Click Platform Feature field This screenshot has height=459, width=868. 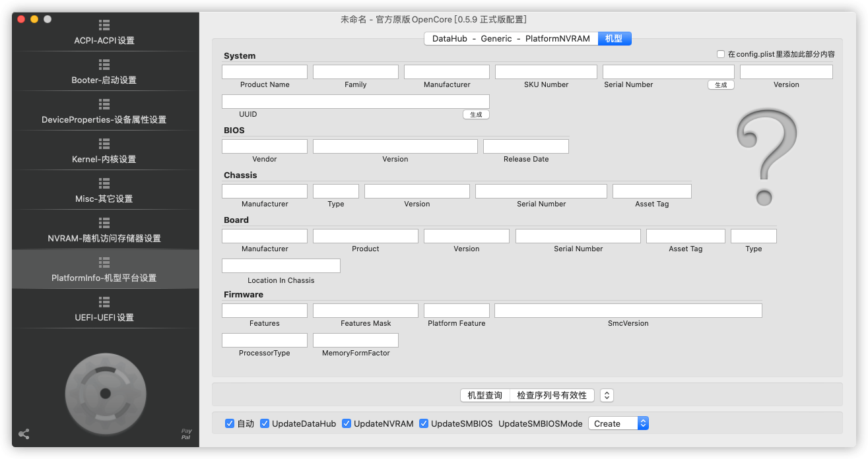tap(457, 311)
